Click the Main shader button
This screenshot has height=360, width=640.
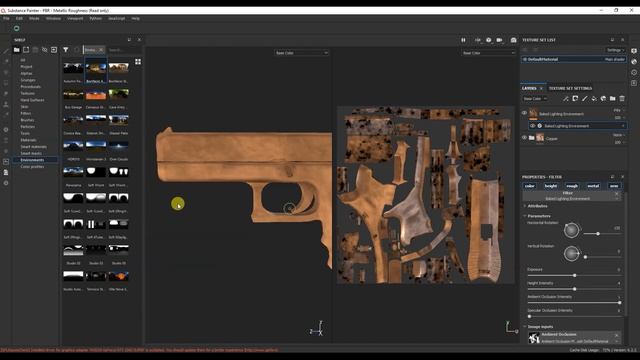615,59
